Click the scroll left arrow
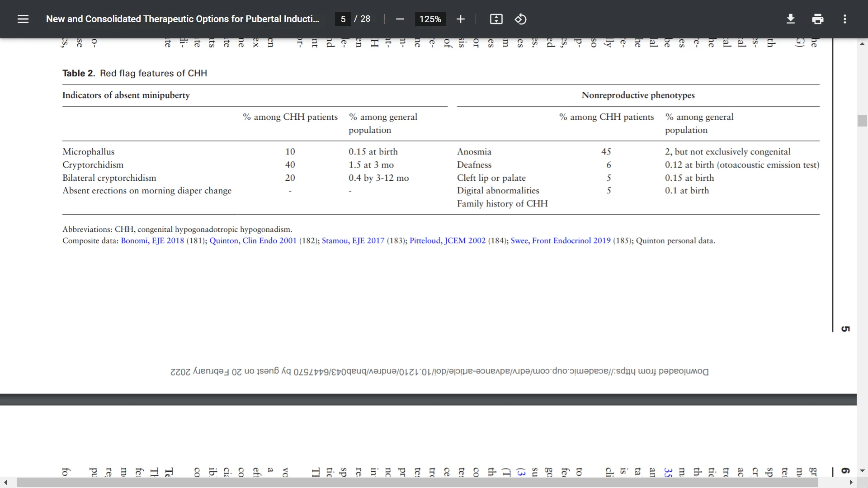Screen dimensions: 868x488 click(x=5, y=483)
